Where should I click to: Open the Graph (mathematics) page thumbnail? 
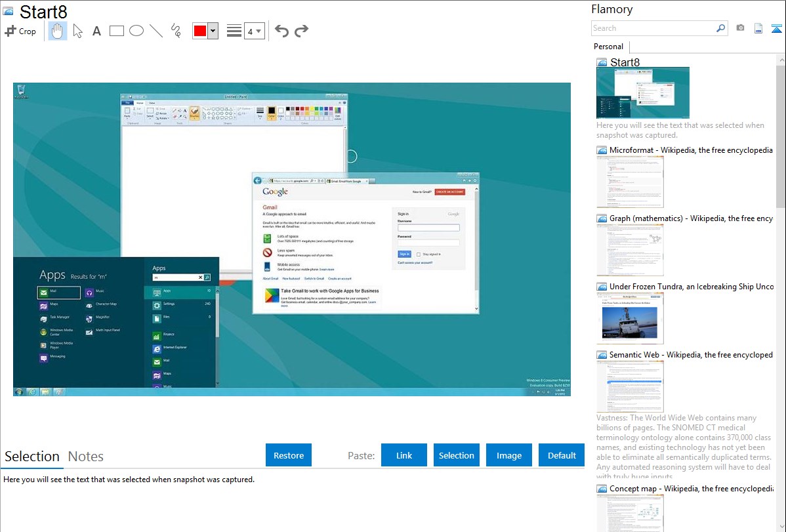(630, 250)
